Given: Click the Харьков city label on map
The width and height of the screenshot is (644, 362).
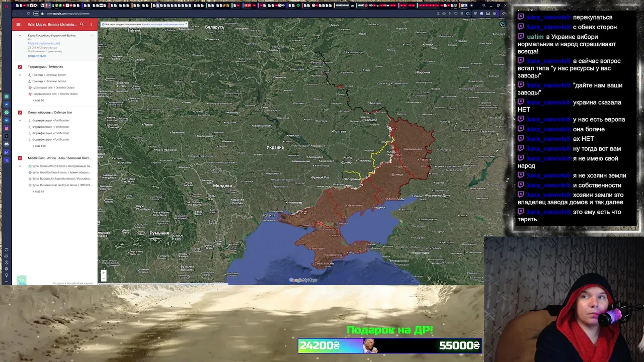Looking at the screenshot, I should 371,120.
